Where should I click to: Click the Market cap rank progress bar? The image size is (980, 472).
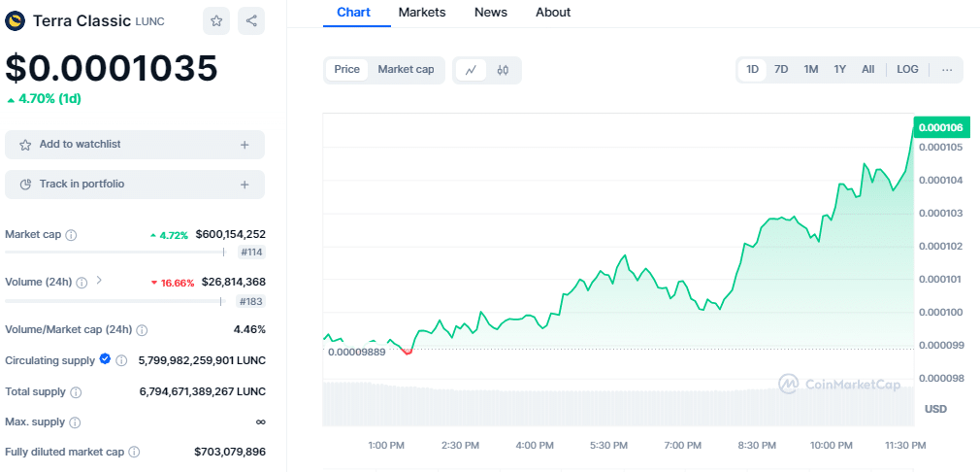pyautogui.click(x=115, y=252)
